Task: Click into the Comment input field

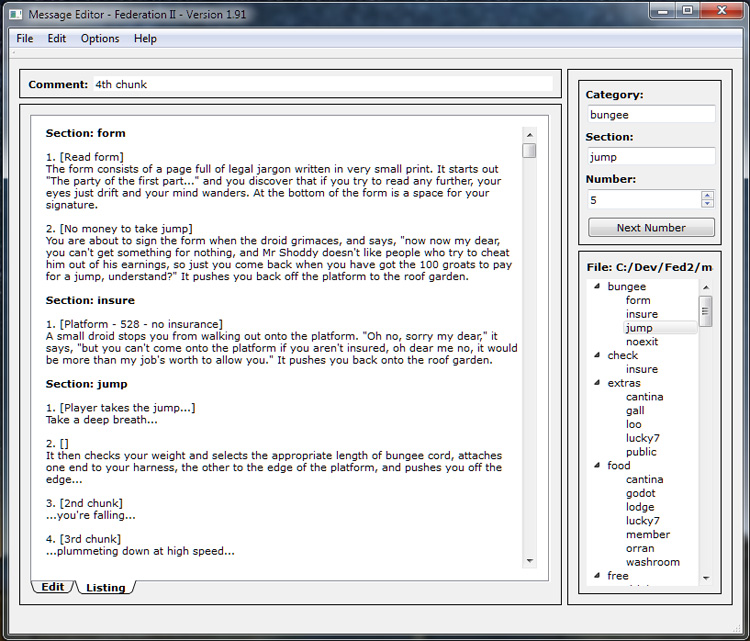Action: click(323, 84)
